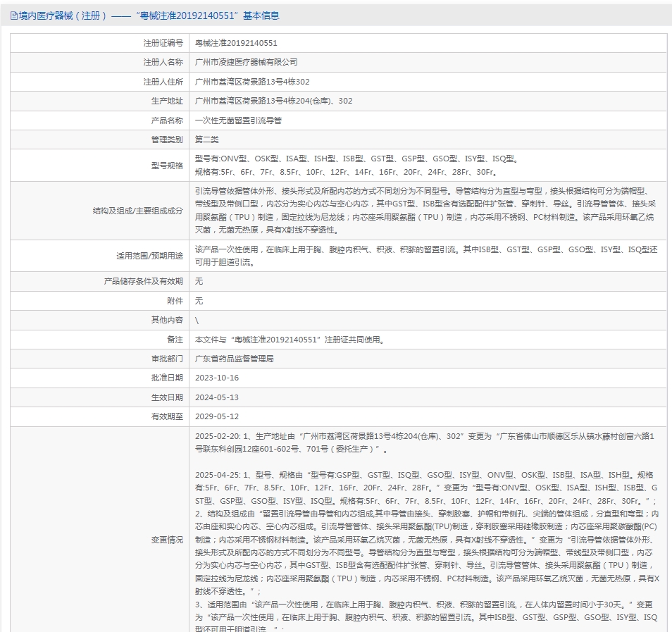Click the 管理类别 value 第二类
This screenshot has height=632, width=672.
pyautogui.click(x=207, y=140)
